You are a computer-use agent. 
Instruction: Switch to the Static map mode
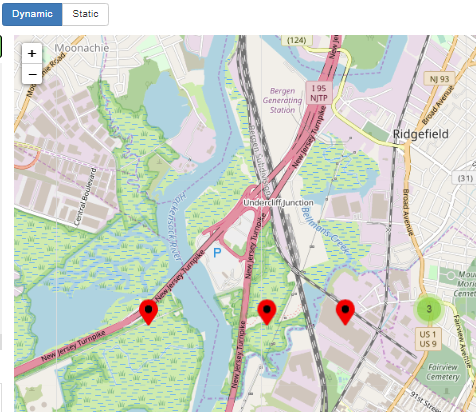[x=85, y=14]
